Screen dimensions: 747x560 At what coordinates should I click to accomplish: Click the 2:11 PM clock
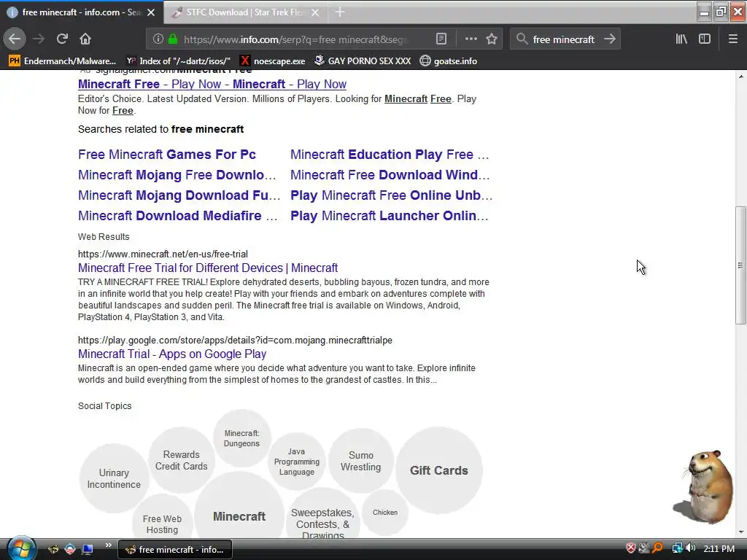tap(719, 549)
